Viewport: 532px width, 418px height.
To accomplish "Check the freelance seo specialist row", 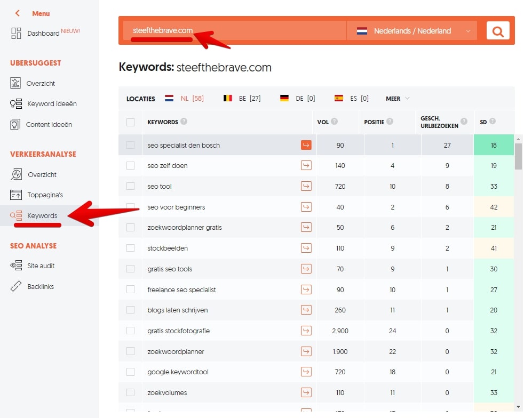I will (x=130, y=290).
